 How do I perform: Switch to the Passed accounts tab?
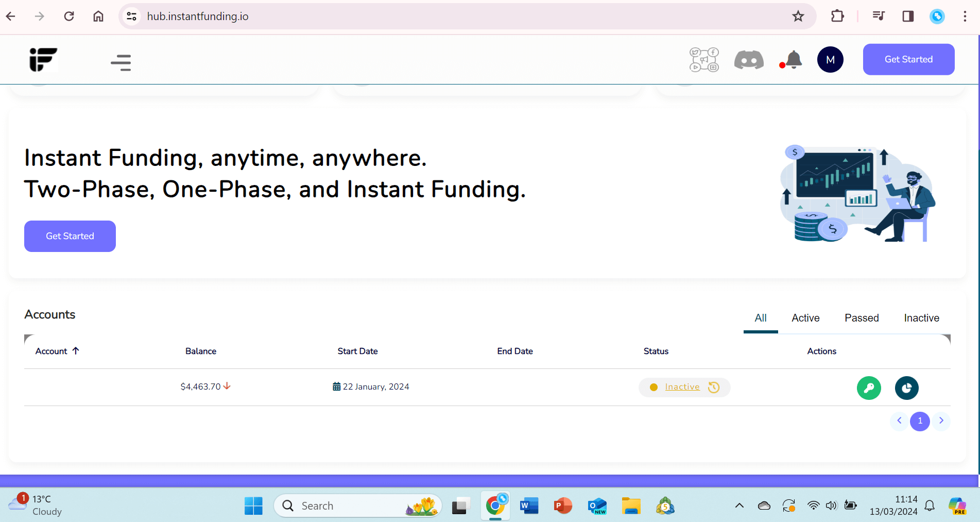(862, 318)
